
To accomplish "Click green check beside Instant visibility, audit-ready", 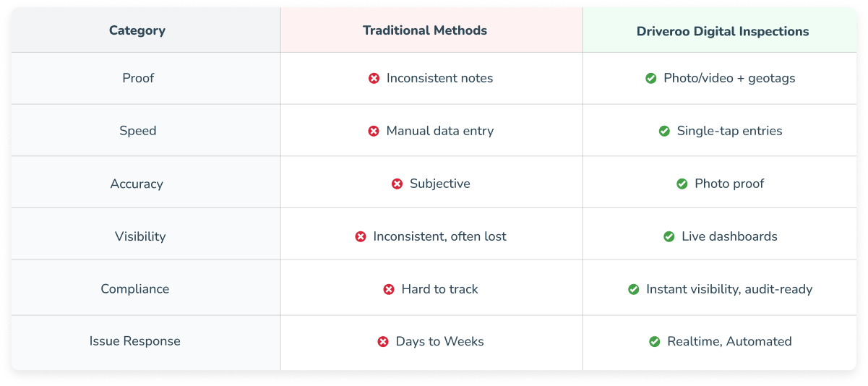I will click(x=634, y=289).
